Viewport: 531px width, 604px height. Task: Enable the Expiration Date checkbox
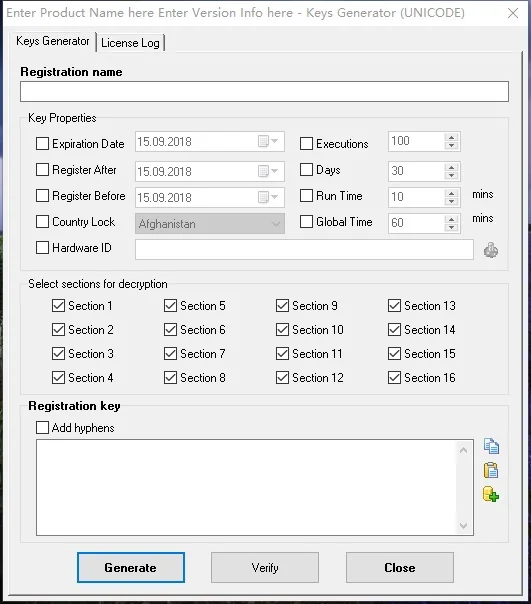(x=42, y=144)
